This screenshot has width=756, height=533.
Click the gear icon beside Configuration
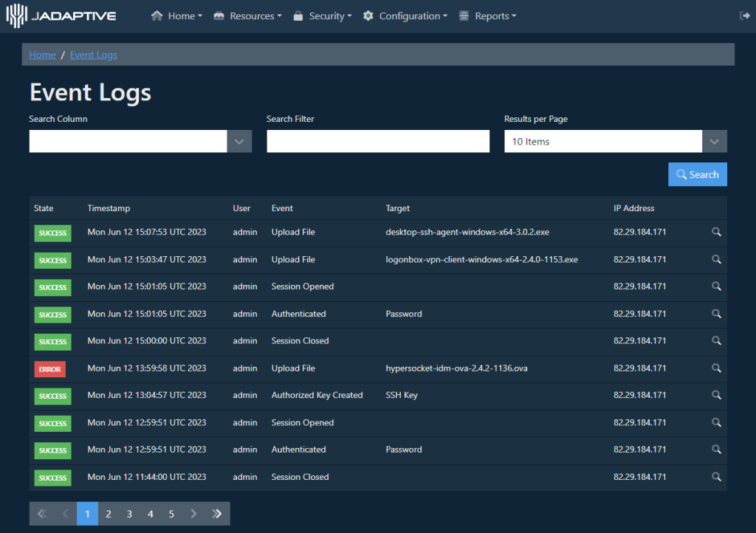click(367, 15)
